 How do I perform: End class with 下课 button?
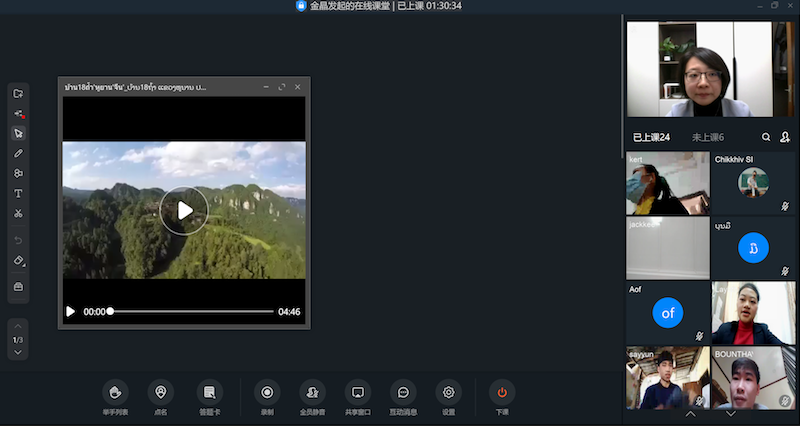pos(502,397)
